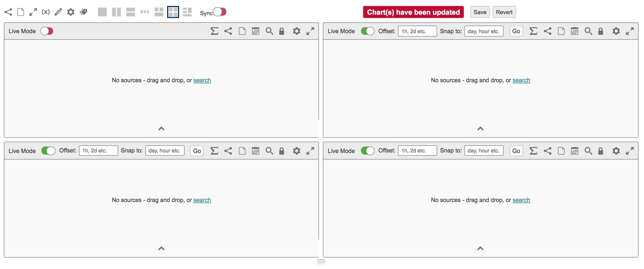644x269 pixels.
Task: Open the calendar in top-right chart
Action: (x=575, y=31)
